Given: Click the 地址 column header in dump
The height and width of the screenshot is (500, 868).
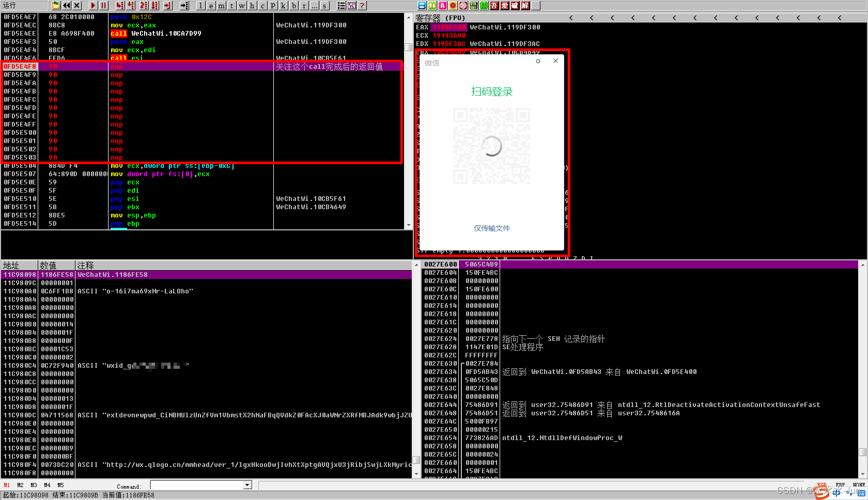Looking at the screenshot, I should [20, 265].
